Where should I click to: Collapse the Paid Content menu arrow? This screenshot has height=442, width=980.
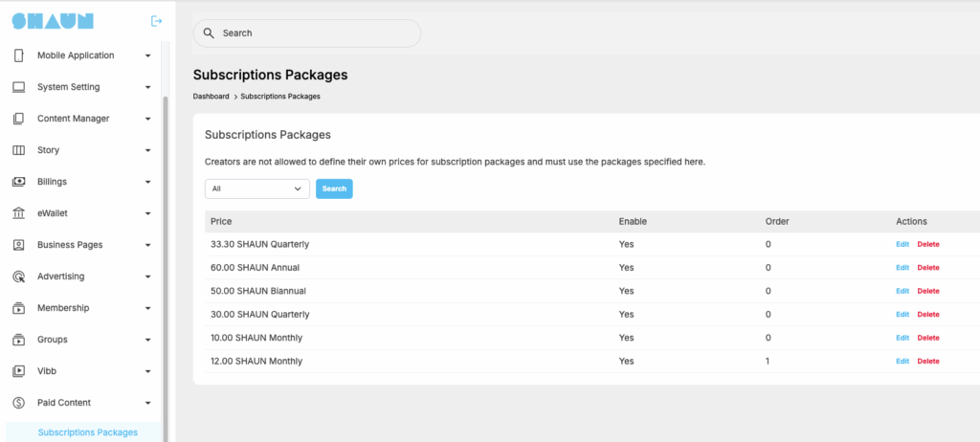pyautogui.click(x=148, y=403)
